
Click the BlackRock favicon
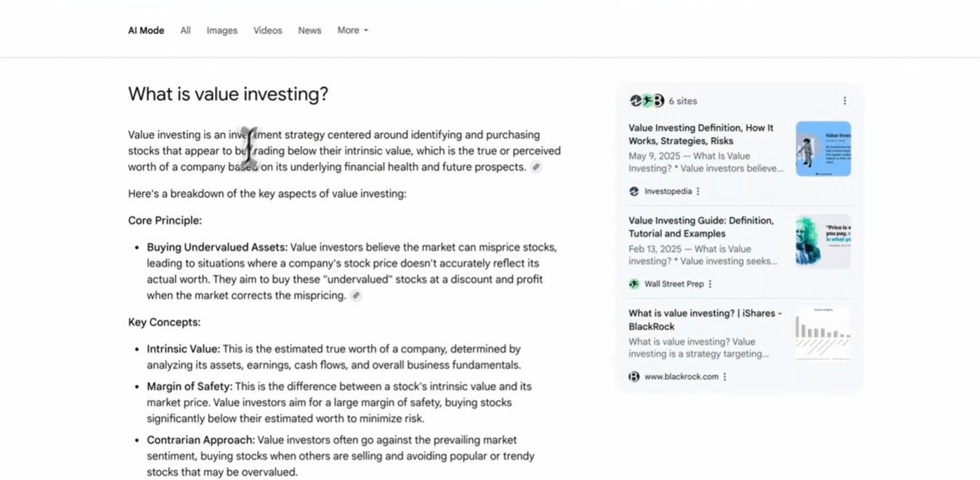point(634,377)
